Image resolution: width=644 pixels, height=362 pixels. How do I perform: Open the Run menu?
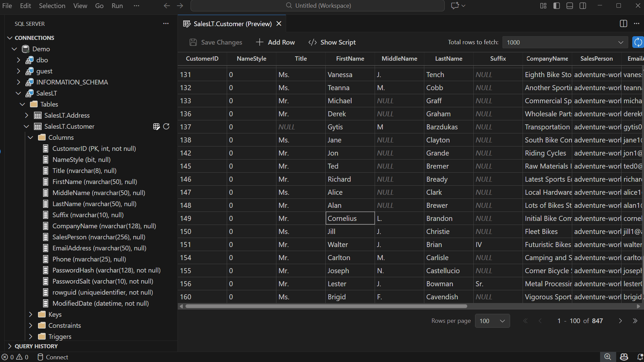tap(117, 6)
